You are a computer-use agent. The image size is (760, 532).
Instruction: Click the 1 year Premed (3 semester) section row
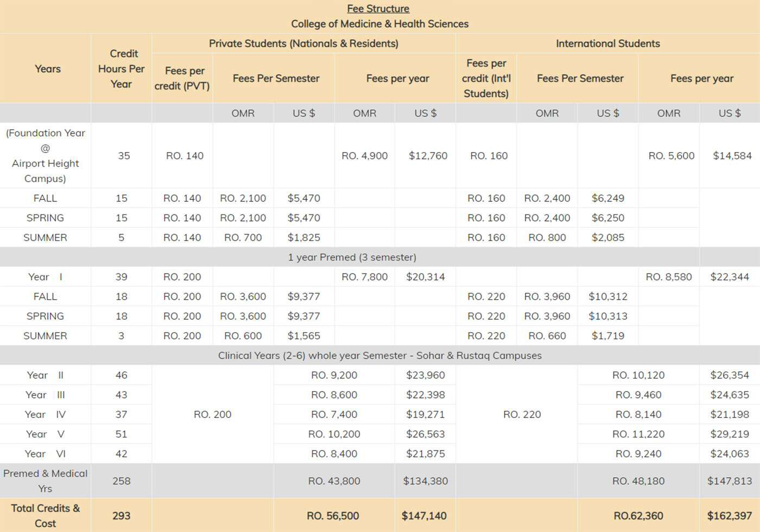(x=352, y=257)
